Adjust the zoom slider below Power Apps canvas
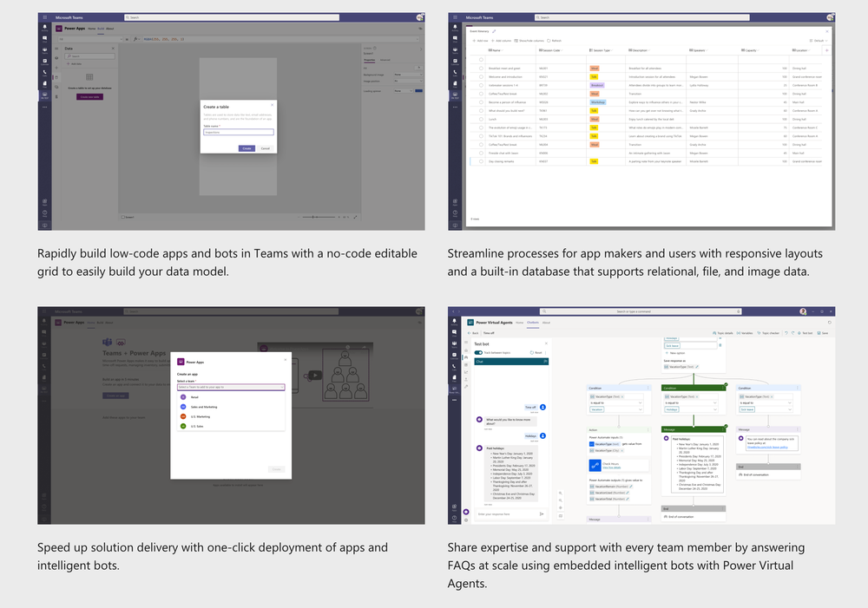Viewport: 868px width, 608px height. tap(319, 217)
